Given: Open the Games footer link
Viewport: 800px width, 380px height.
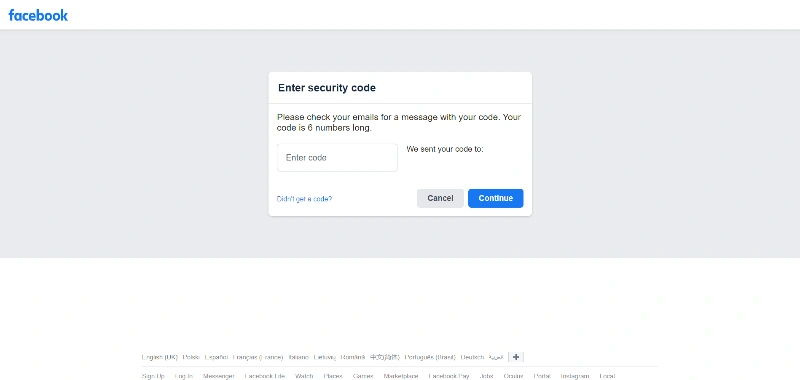Looking at the screenshot, I should point(363,376).
